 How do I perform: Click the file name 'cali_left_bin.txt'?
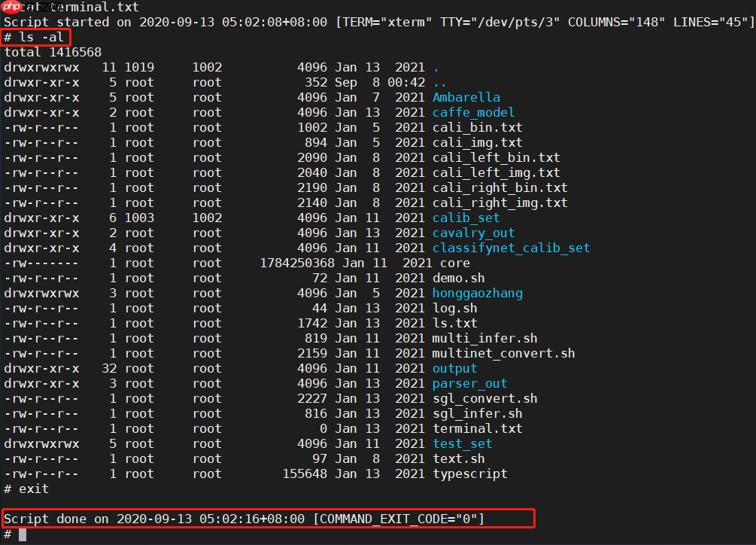pyautogui.click(x=496, y=158)
